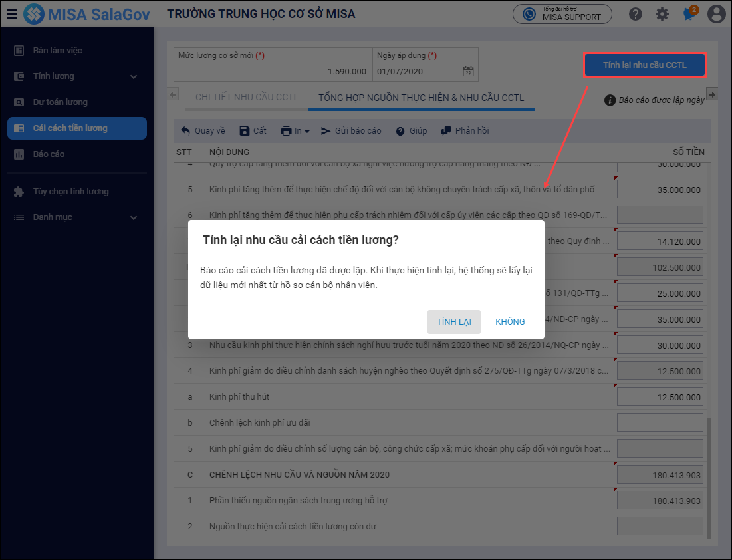Open the settings gear icon
This screenshot has width=732, height=560.
662,14
